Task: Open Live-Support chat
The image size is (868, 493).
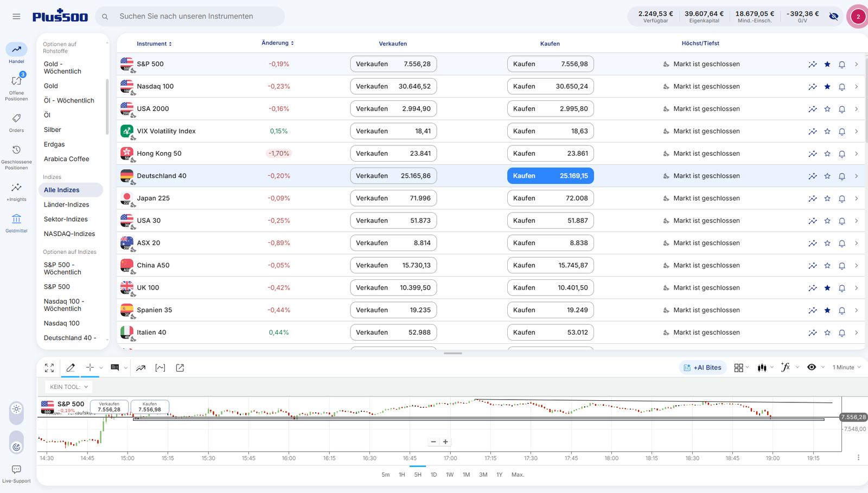Action: (16, 473)
